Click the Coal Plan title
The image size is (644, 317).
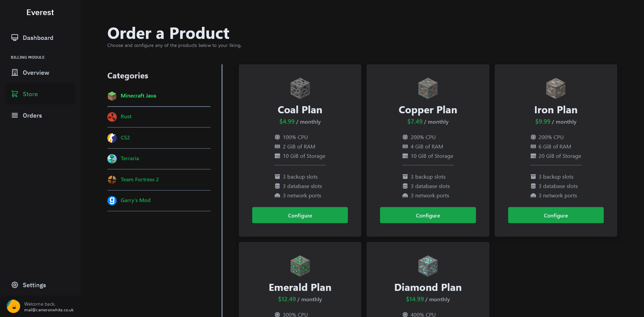[x=300, y=110]
